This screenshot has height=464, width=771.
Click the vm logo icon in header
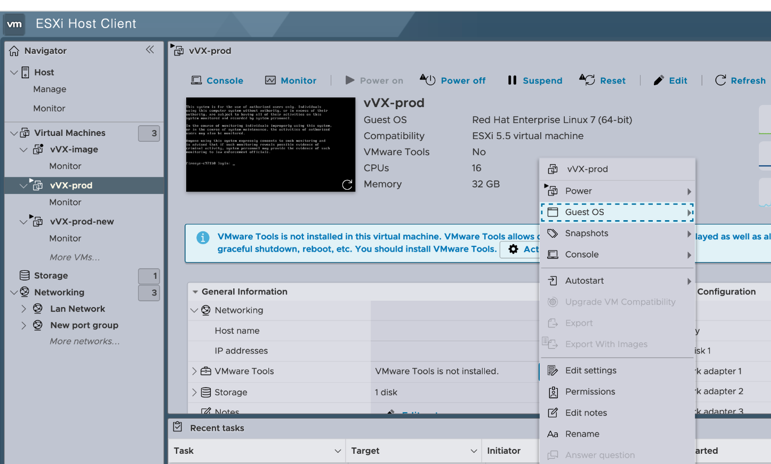pos(14,24)
